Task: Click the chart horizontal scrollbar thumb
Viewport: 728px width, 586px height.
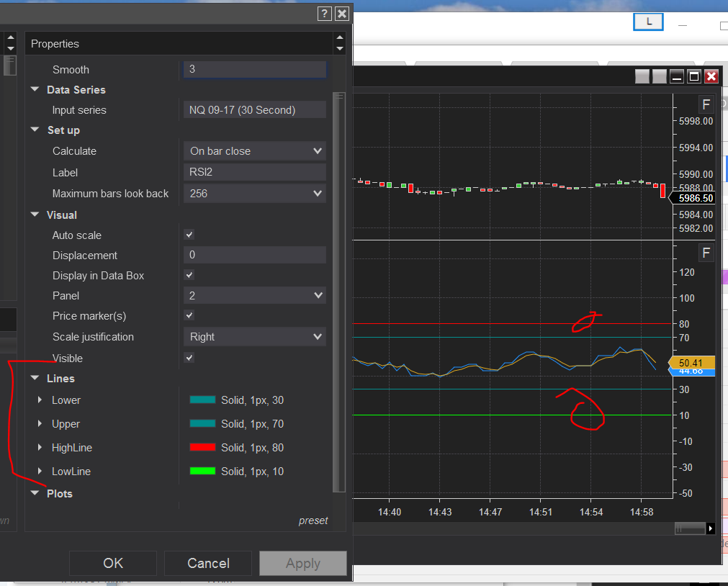Action: (690, 528)
